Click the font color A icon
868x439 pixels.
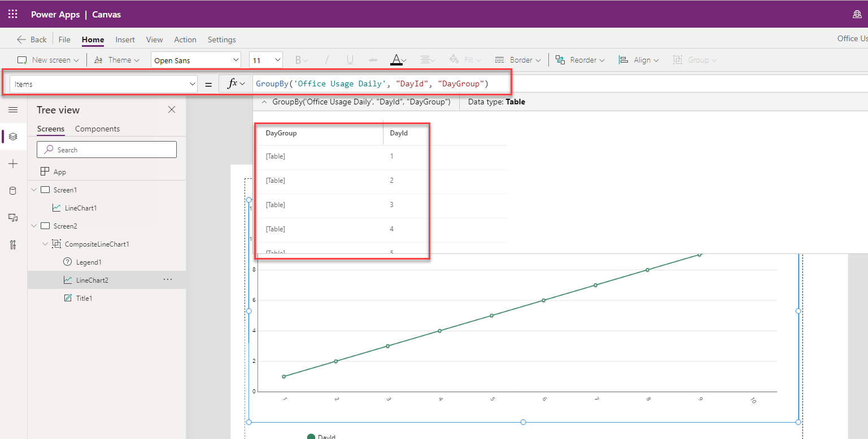pyautogui.click(x=396, y=60)
